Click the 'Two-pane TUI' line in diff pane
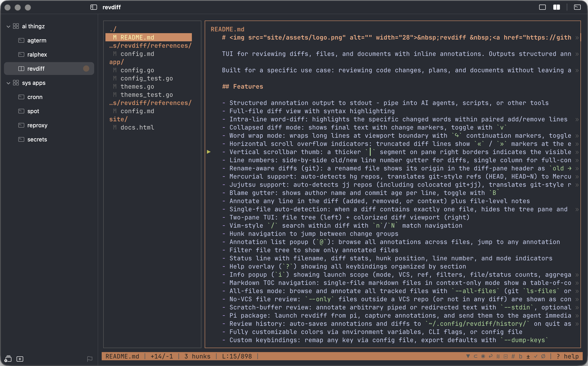This screenshot has width=588, height=366. click(346, 217)
